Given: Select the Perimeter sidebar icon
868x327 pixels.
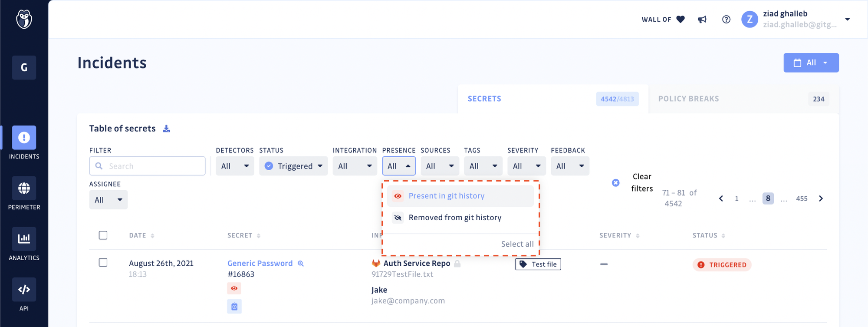Looking at the screenshot, I should pos(24,188).
